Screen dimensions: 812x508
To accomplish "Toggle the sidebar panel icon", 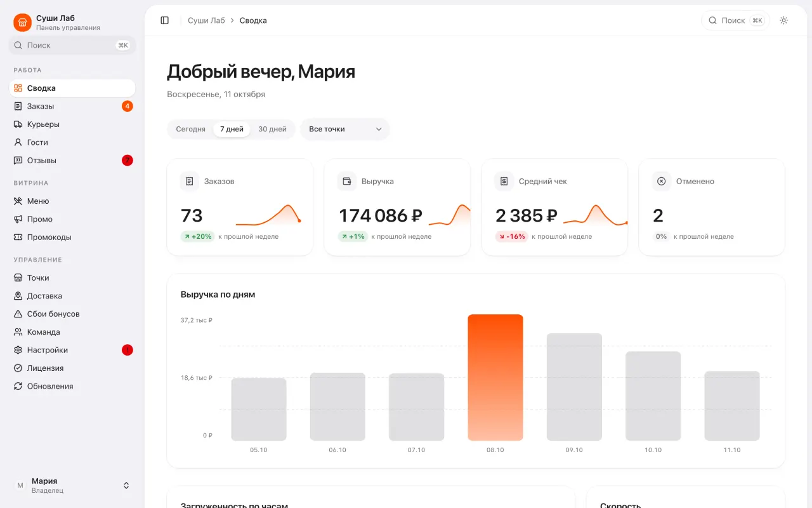I will (x=165, y=20).
